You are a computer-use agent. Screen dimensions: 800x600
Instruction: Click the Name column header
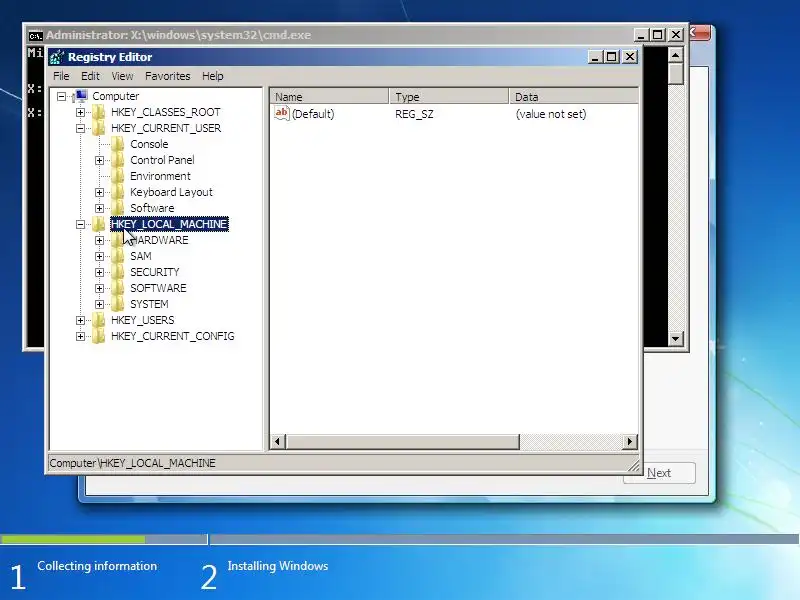point(330,96)
